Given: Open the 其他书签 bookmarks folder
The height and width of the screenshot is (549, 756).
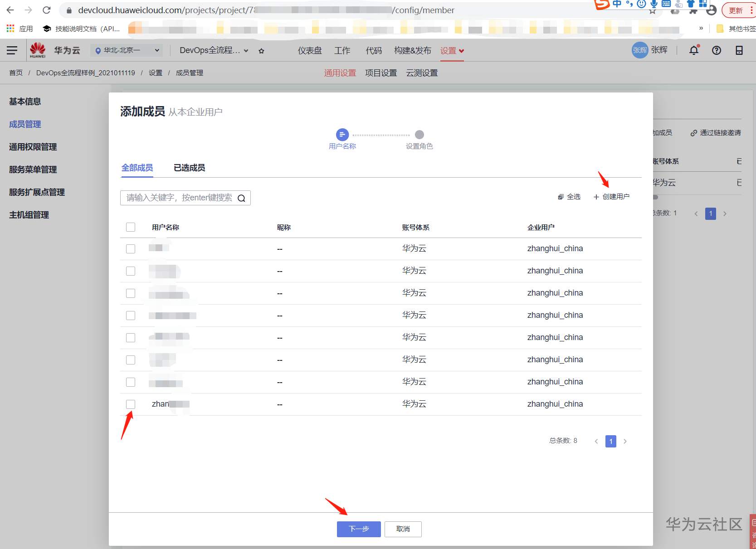Looking at the screenshot, I should pyautogui.click(x=736, y=29).
